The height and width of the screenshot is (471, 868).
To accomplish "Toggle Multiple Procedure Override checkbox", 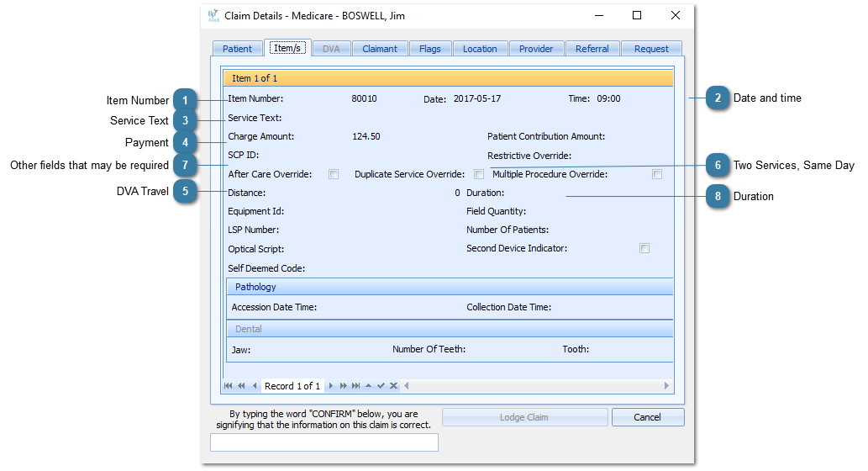I will 657,174.
